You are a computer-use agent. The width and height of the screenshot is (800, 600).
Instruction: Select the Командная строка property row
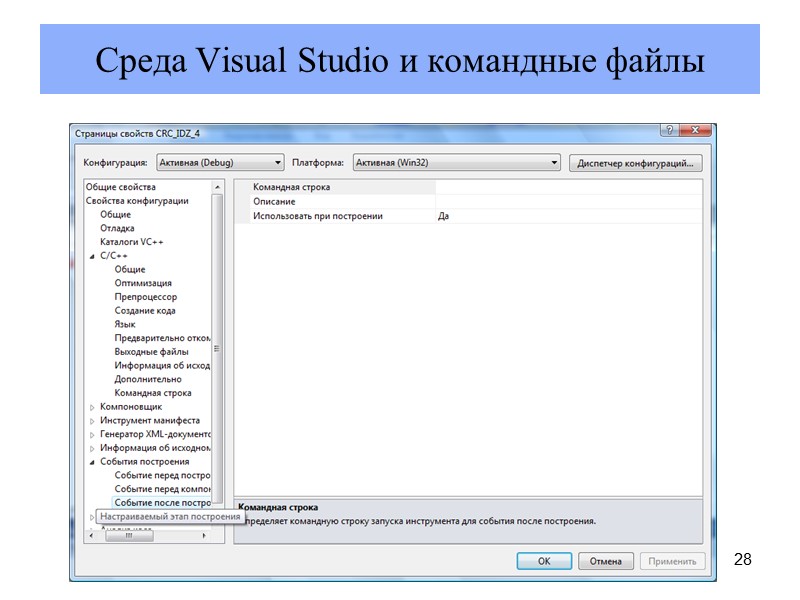(330, 186)
